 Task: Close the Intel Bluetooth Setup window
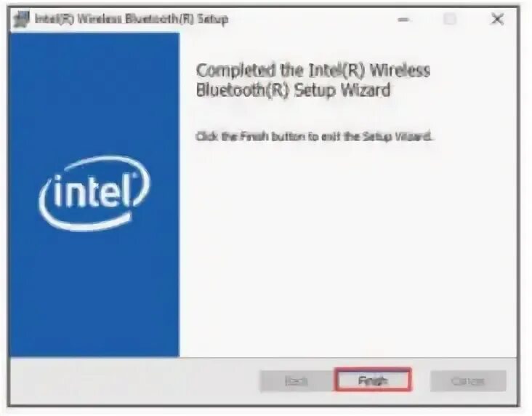(497, 19)
